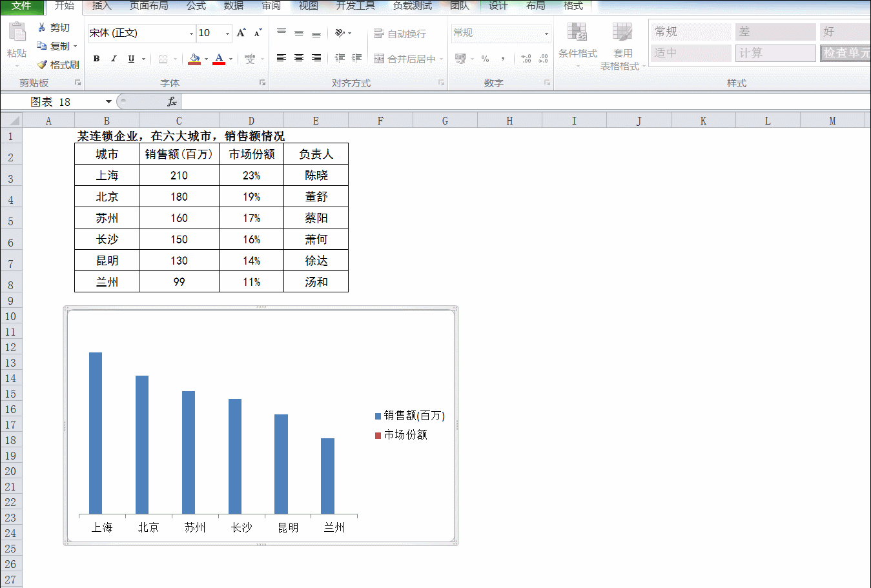Open the font name dropdown
The height and width of the screenshot is (588, 871).
pyautogui.click(x=191, y=34)
